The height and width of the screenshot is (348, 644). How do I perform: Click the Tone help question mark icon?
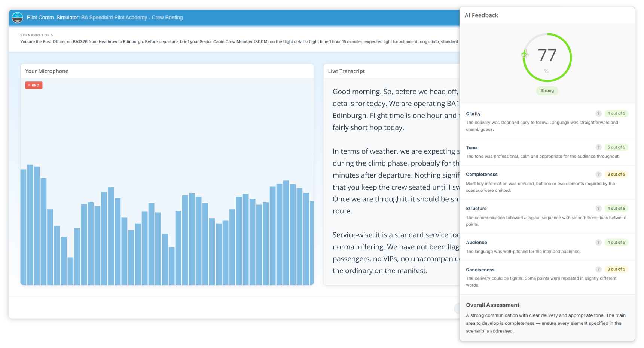(598, 147)
